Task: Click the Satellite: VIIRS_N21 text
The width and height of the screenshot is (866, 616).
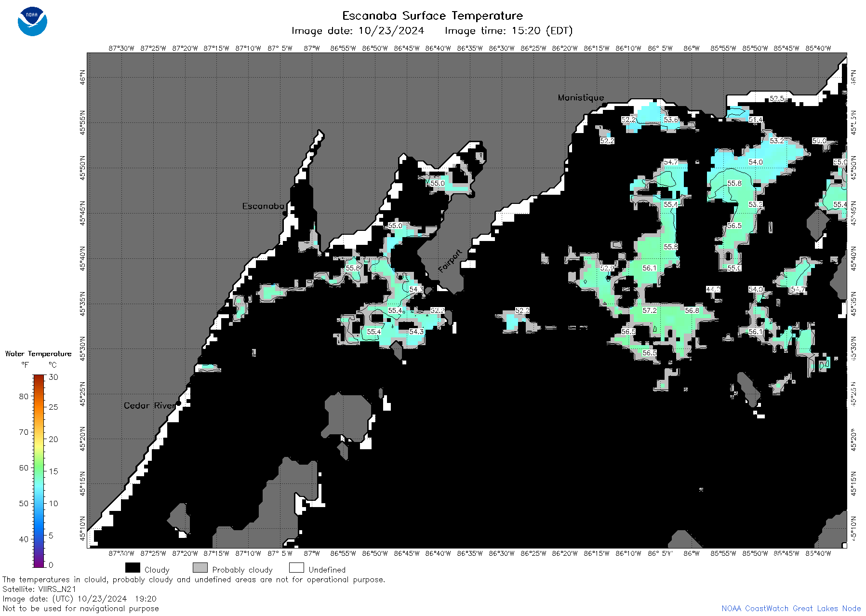Action: 40,589
